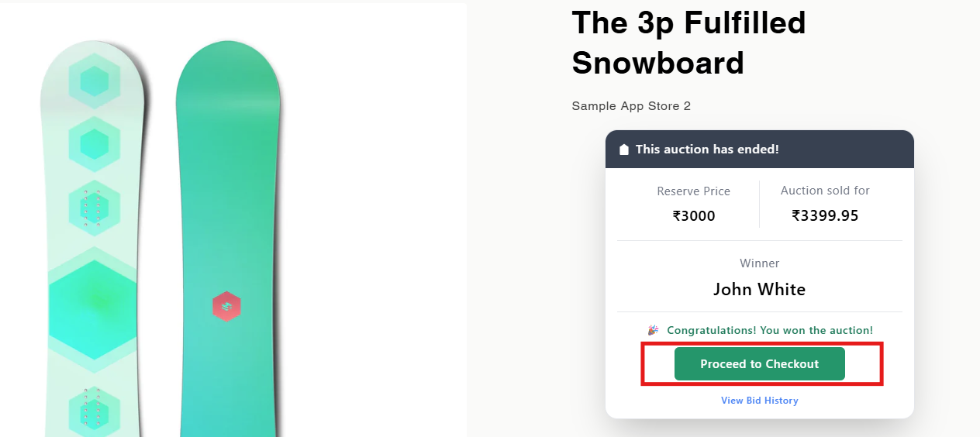Click the red hexagon logo on green snowboard
980x437 pixels.
pyautogui.click(x=226, y=308)
